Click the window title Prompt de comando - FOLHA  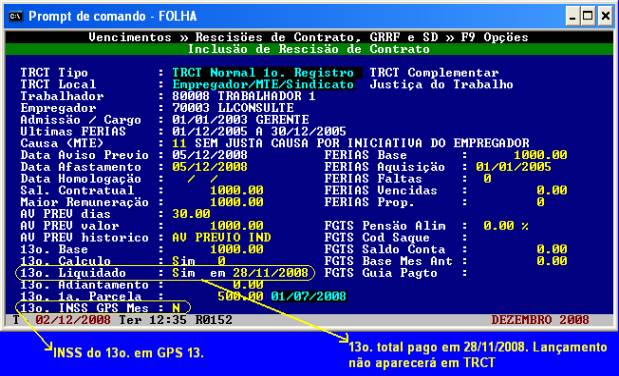[113, 17]
